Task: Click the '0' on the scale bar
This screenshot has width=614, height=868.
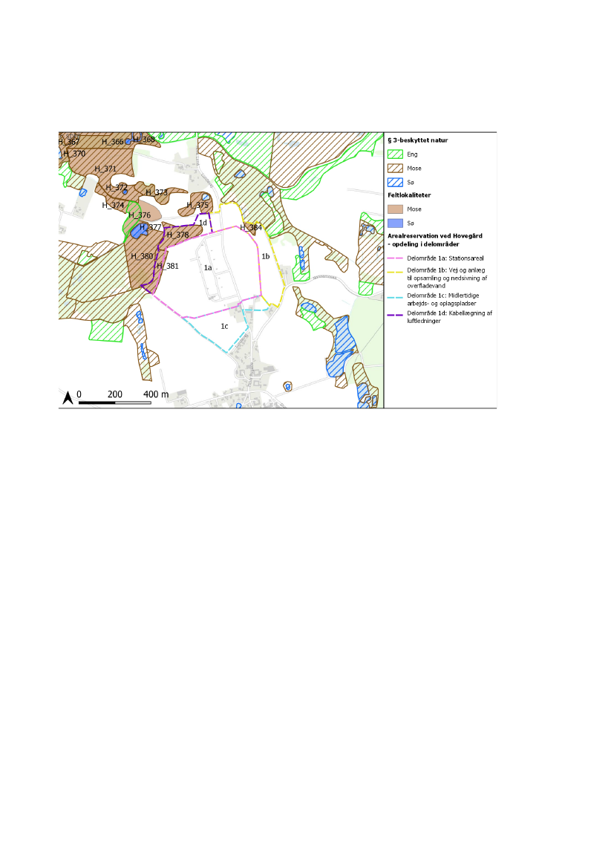Action: coord(79,394)
